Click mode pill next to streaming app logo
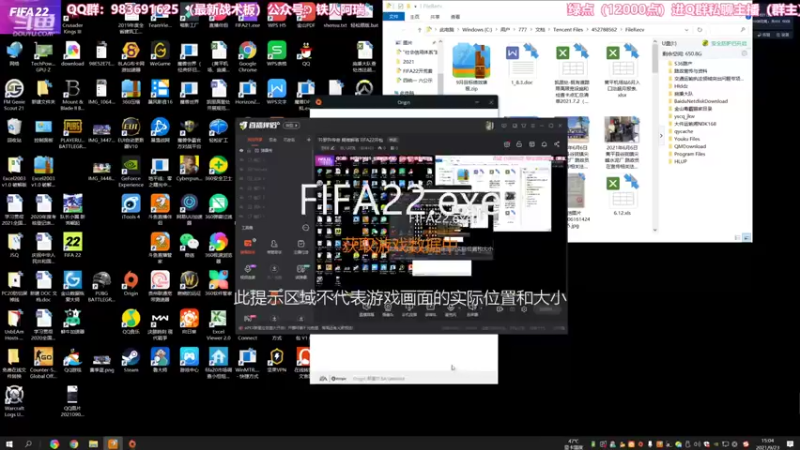 (x=291, y=125)
